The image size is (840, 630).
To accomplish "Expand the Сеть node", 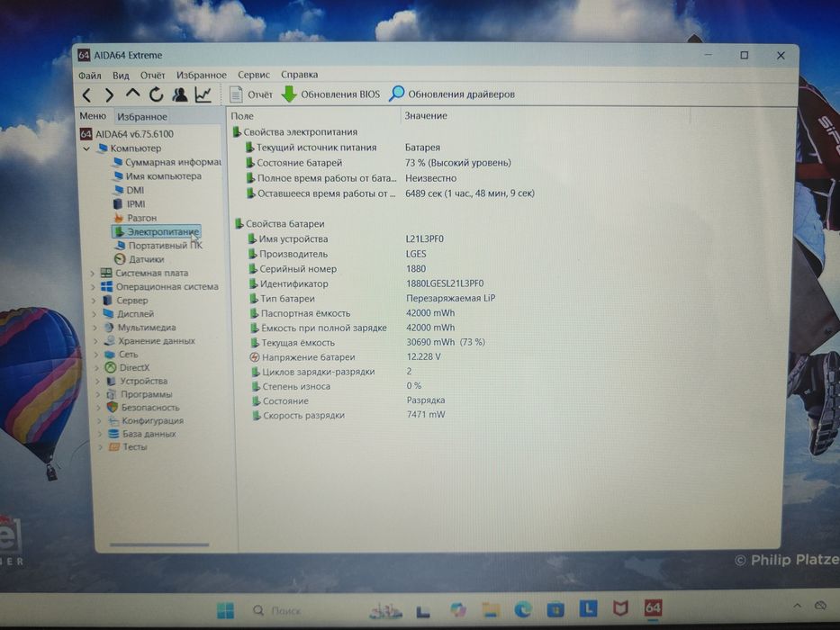I will click(x=96, y=354).
